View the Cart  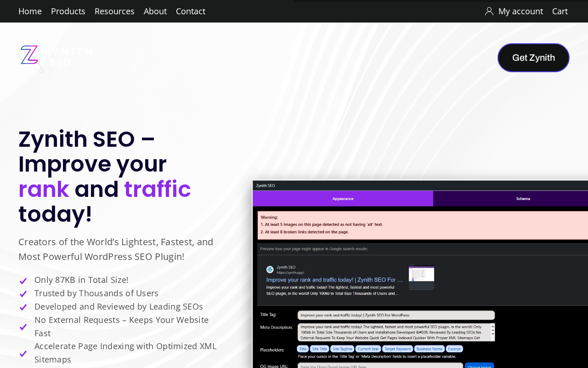click(x=560, y=11)
